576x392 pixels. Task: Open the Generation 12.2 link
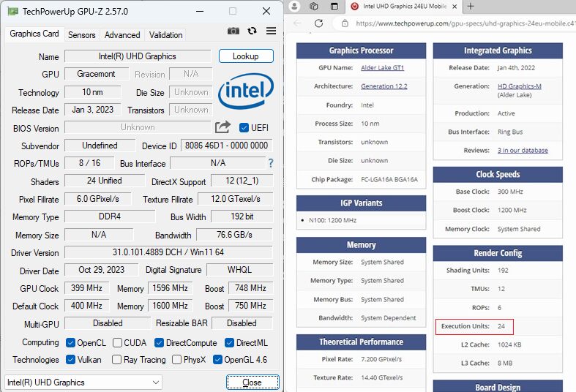pos(384,86)
